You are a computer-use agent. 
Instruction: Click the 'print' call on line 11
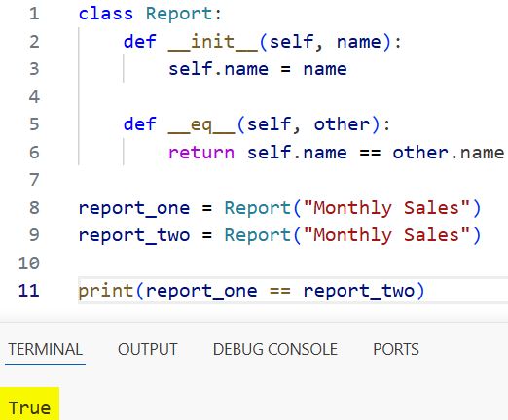click(106, 291)
